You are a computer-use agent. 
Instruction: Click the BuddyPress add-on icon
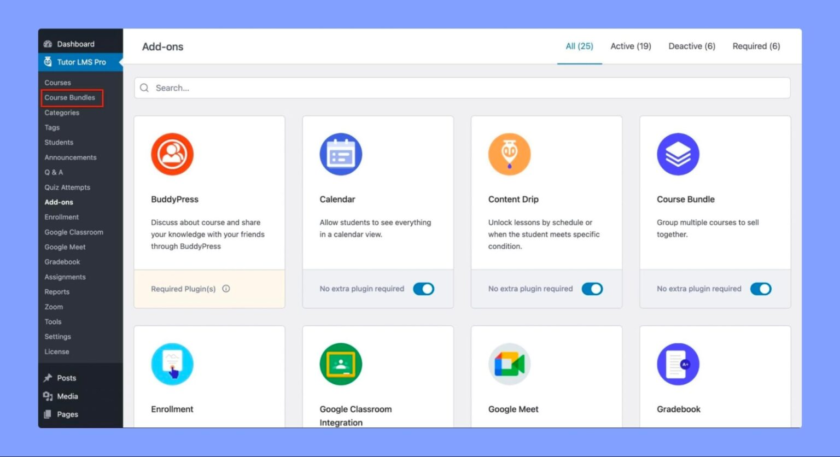tap(172, 155)
